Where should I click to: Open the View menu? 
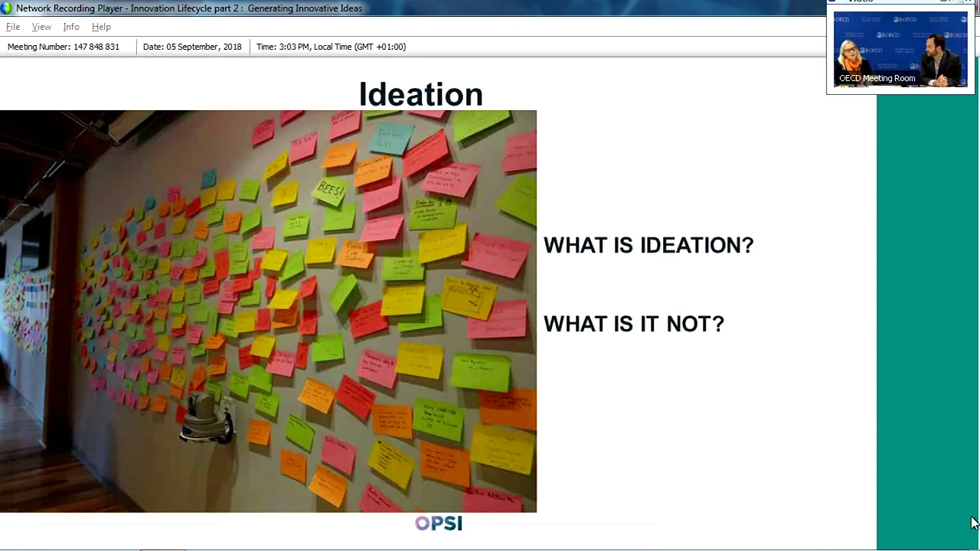41,27
